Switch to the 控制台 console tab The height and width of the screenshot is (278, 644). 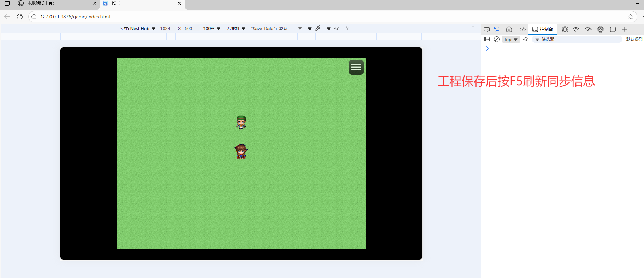[543, 29]
